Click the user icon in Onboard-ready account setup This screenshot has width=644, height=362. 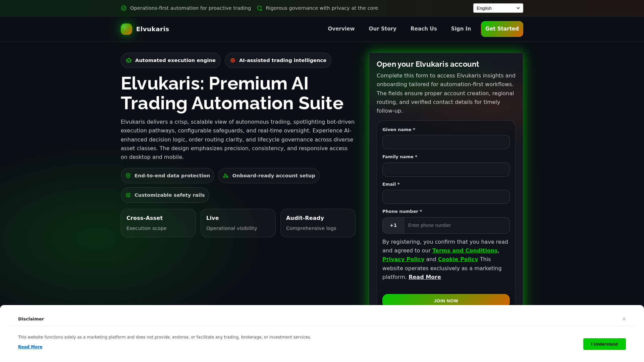click(x=226, y=176)
